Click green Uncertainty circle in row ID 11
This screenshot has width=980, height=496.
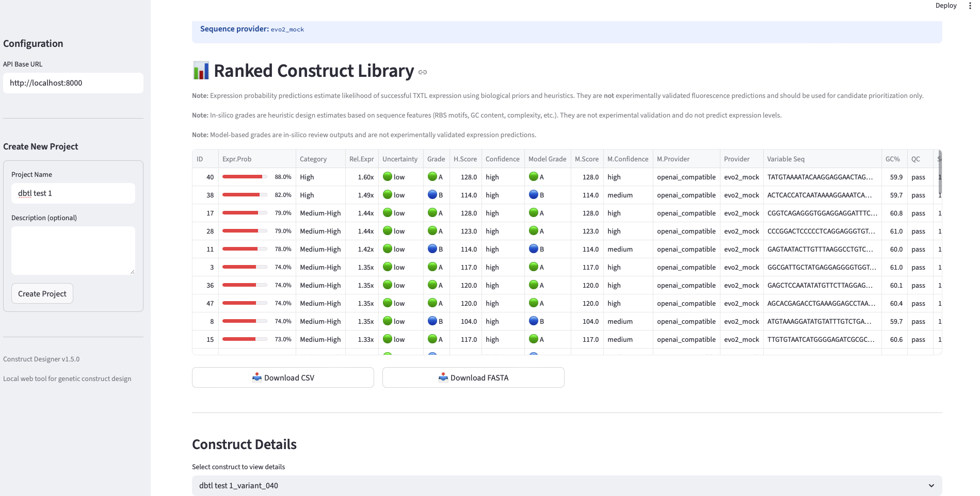pyautogui.click(x=388, y=249)
